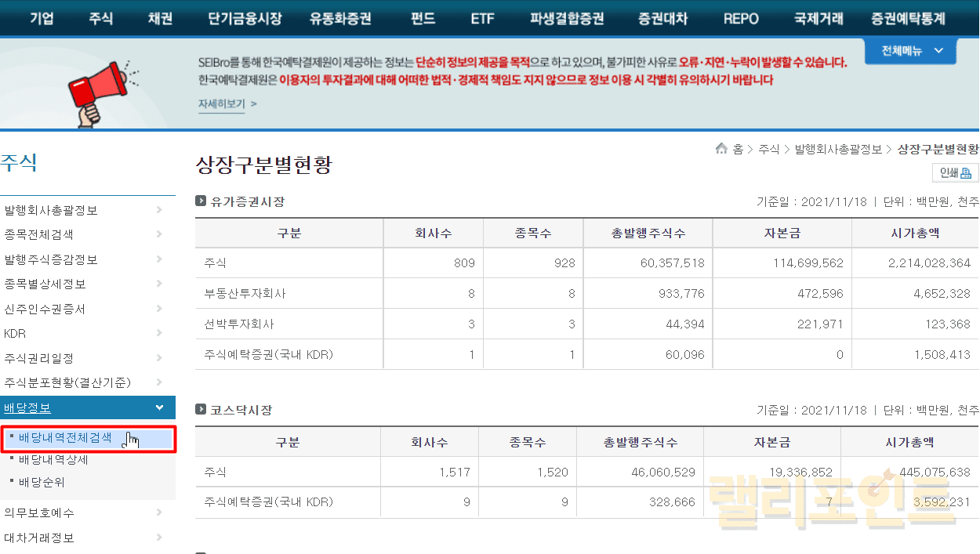Viewport: 980px width, 554px height.
Task: Collapse the 배당정보 sidebar section
Action: coord(159,407)
